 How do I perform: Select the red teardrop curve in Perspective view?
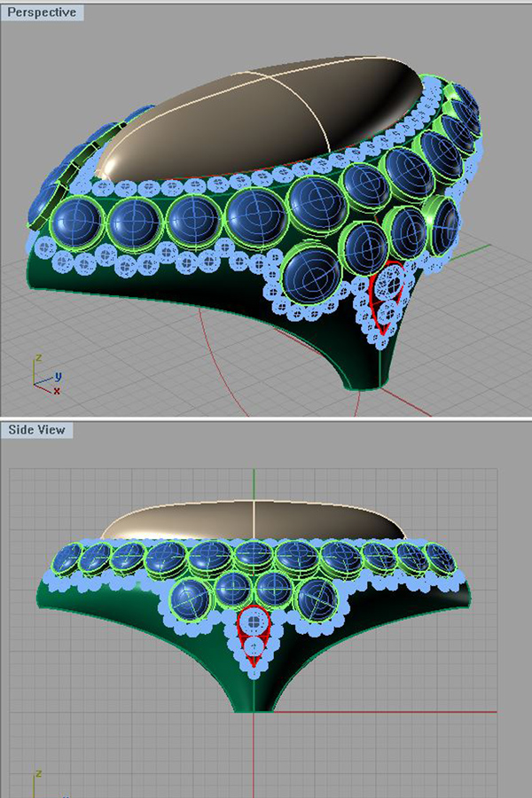387,299
